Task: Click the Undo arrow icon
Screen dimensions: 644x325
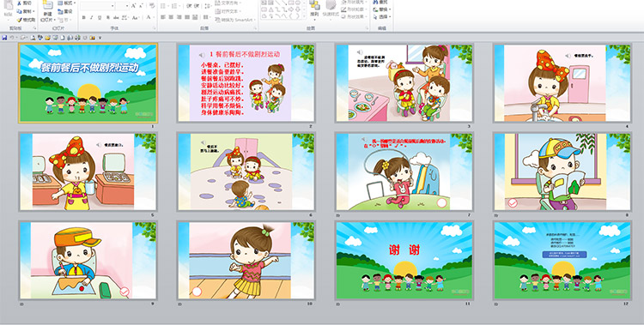Action: [12, 38]
